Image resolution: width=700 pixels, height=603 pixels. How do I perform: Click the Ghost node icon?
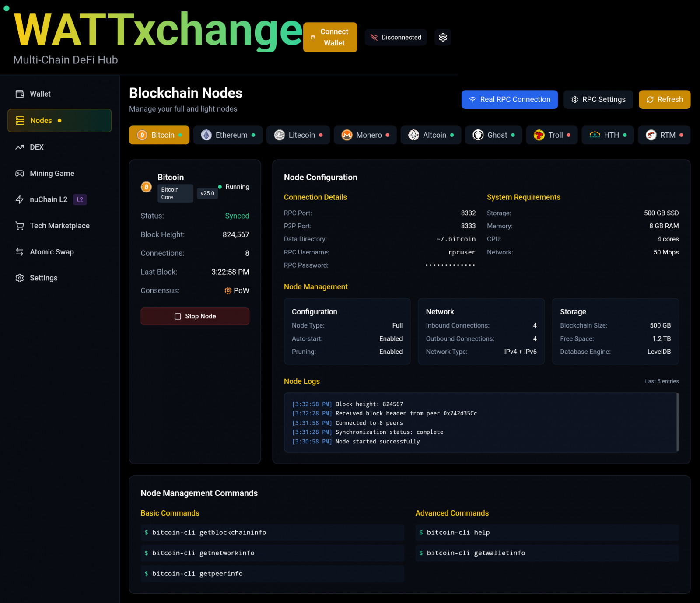coord(478,135)
